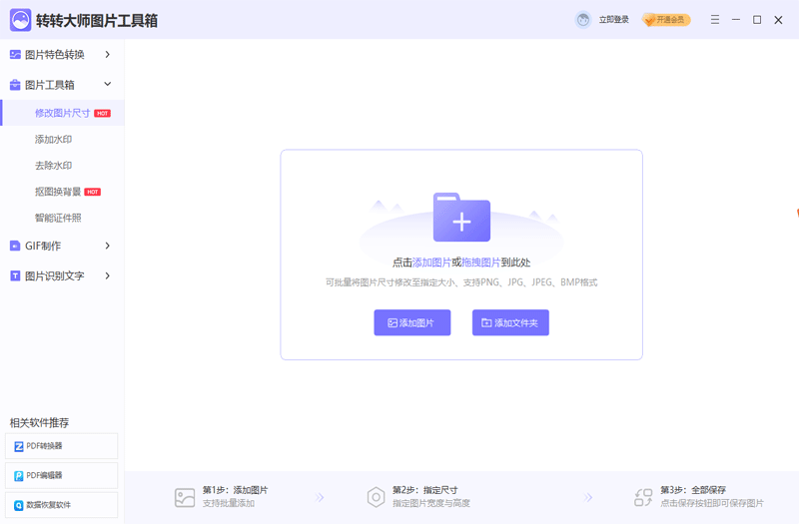Click the user avatar icon
The height and width of the screenshot is (532, 799).
click(x=583, y=20)
